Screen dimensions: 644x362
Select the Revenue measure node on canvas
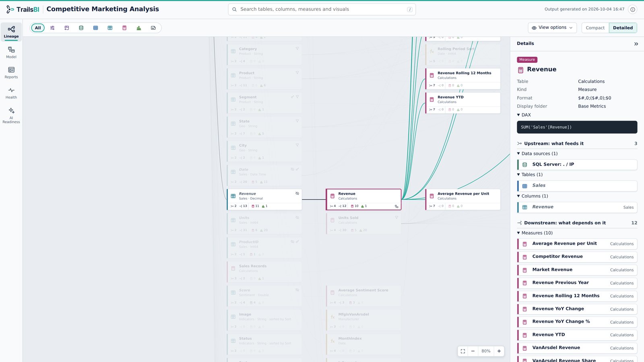point(363,200)
